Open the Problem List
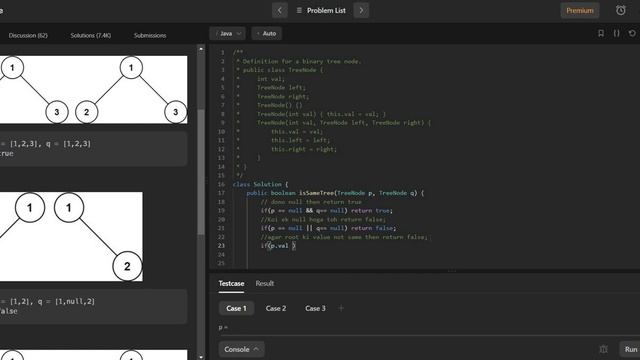The height and width of the screenshot is (360, 640). (321, 10)
